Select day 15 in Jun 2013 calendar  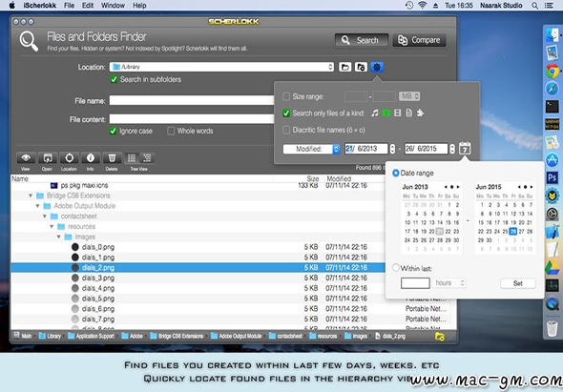pyautogui.click(x=448, y=222)
